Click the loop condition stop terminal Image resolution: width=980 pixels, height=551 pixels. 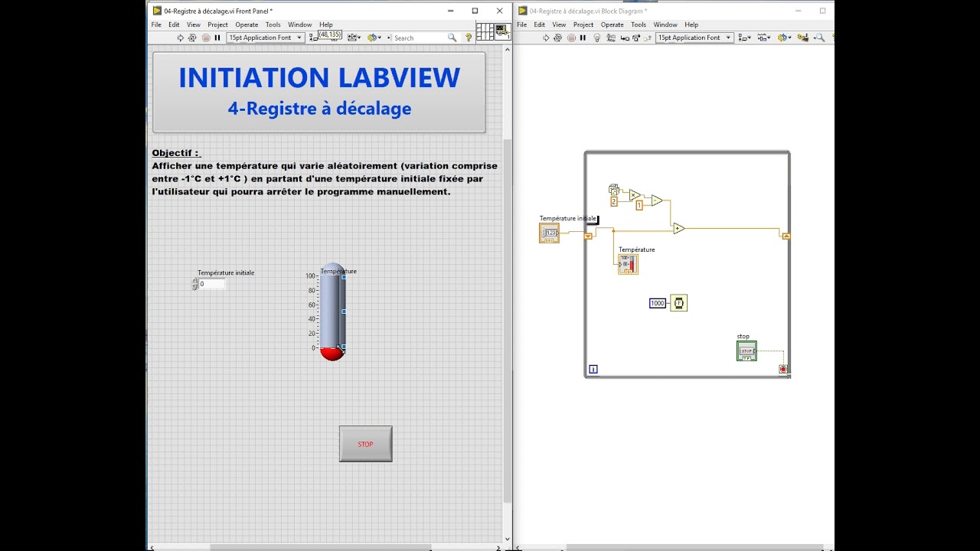click(x=783, y=370)
